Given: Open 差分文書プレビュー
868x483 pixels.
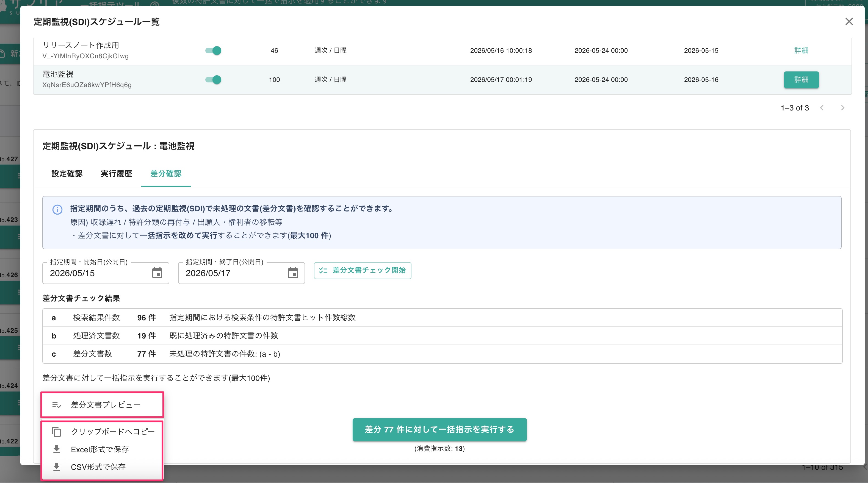Looking at the screenshot, I should (102, 404).
